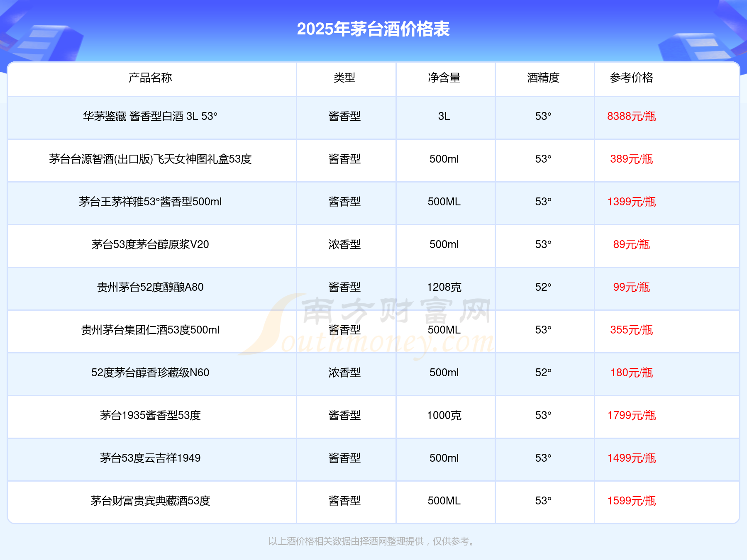747x560 pixels.
Task: Click the 酒精度 column header
Action: pyautogui.click(x=543, y=78)
